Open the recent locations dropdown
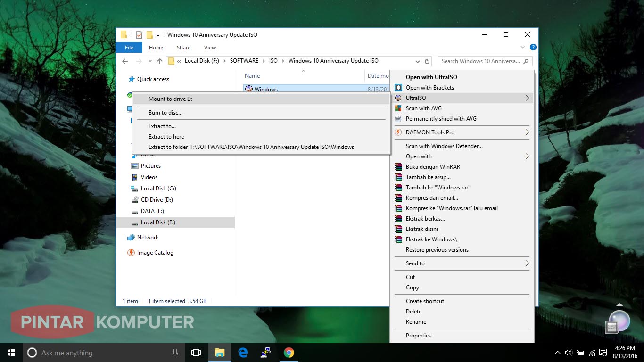Screen dimensions: 644x362 150,61
